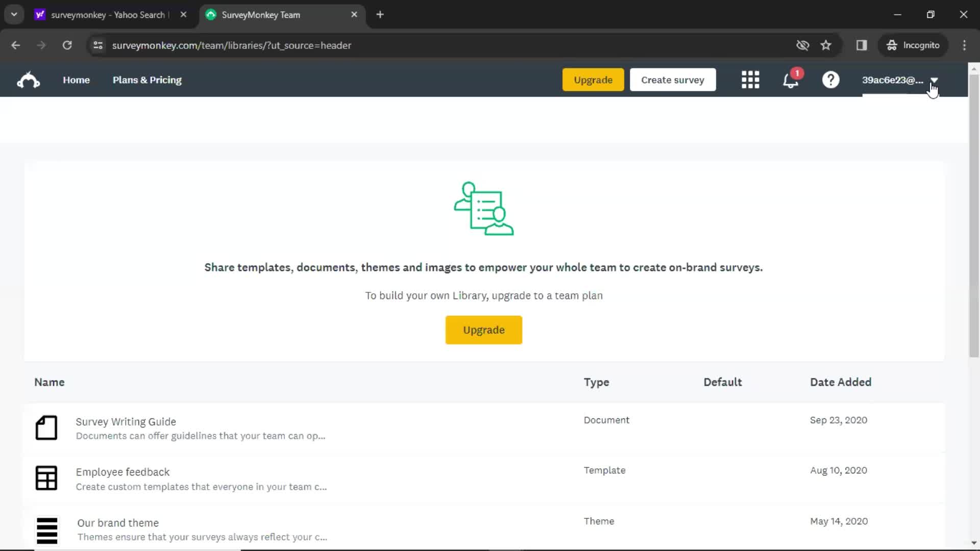Click the Sep 23, 2020 date
Screen dimensions: 980x551
coord(838,420)
